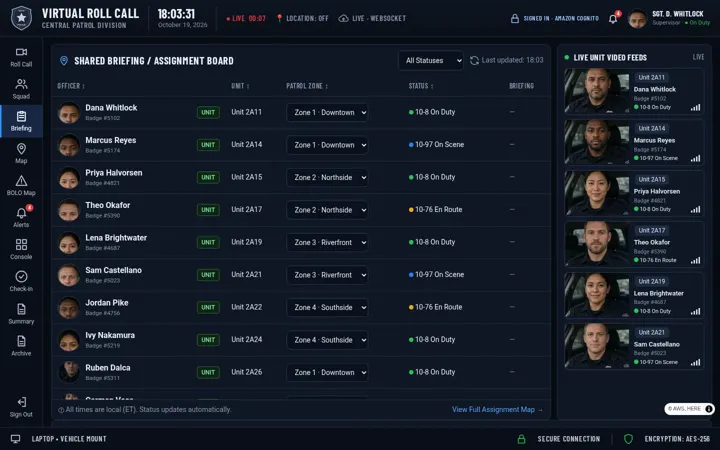Screen dimensions: 720x450
Task: Select the Briefing sidebar item
Action: 21,121
